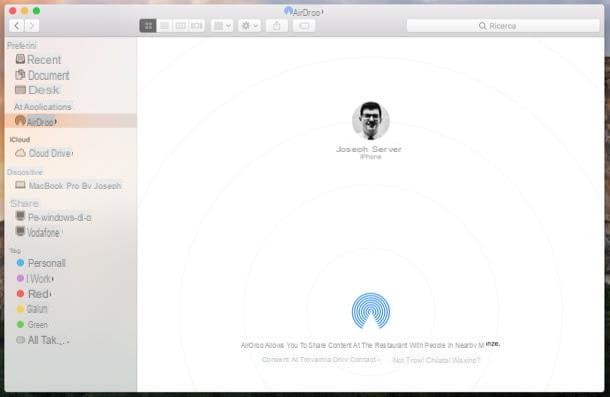Click the green fullscreen window button
The width and height of the screenshot is (610, 397).
click(x=36, y=11)
